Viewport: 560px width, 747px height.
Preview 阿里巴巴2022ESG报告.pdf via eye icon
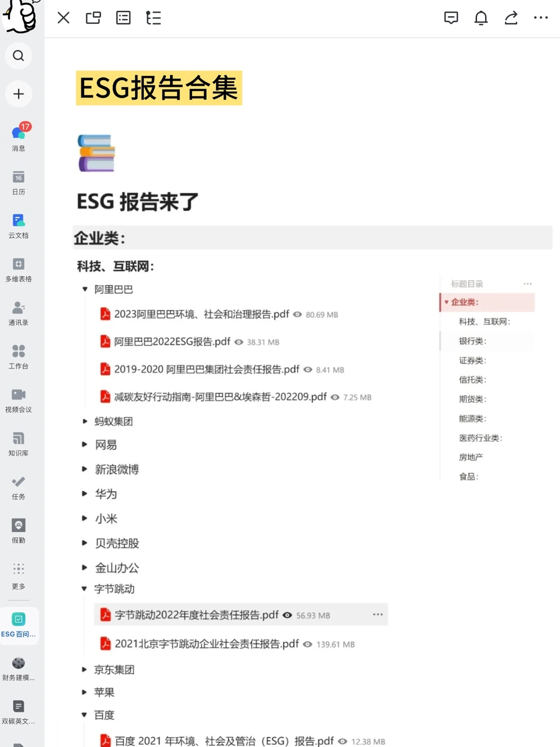pyautogui.click(x=239, y=342)
